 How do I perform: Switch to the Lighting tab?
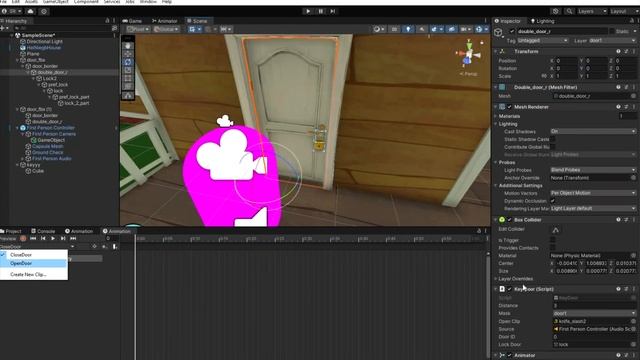click(542, 21)
